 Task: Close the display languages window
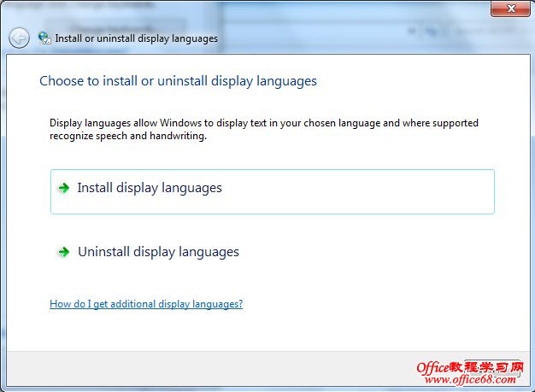pyautogui.click(x=510, y=9)
